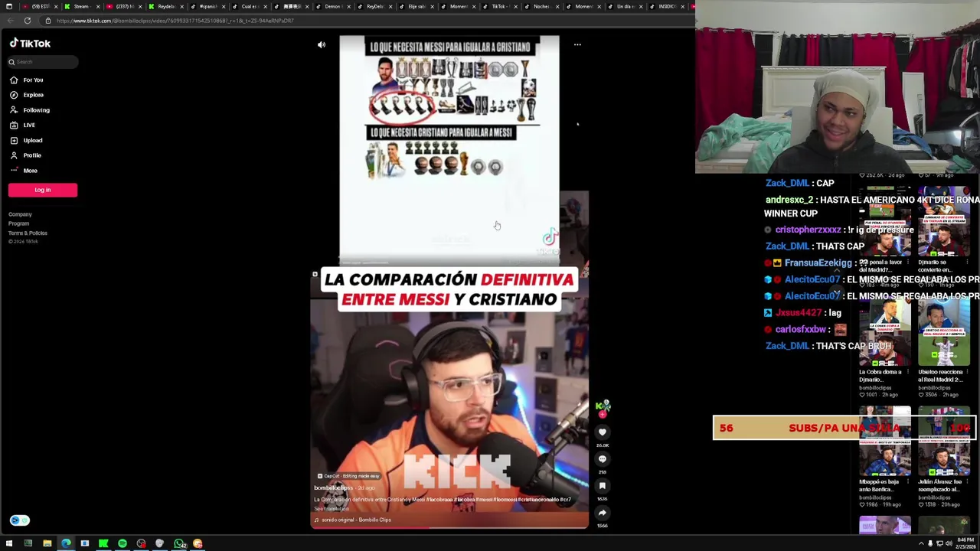Viewport: 980px width, 551px height.
Task: Go to the Following feed
Action: point(29,110)
